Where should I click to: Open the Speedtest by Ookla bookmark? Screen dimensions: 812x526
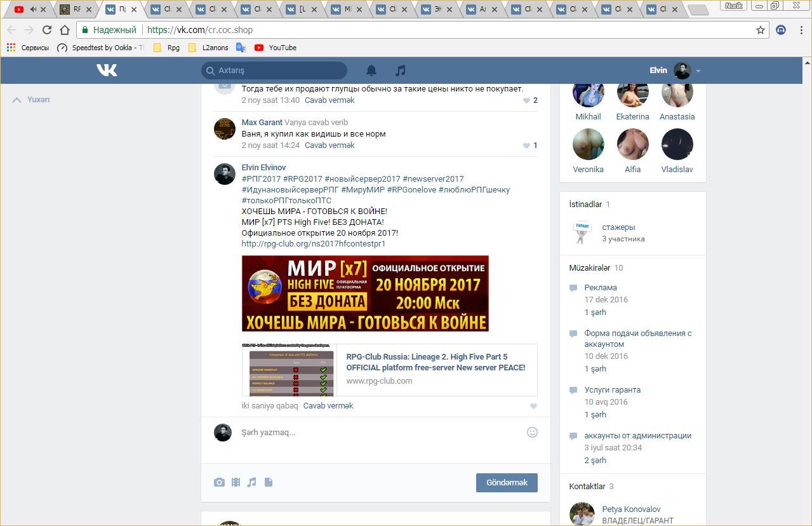tap(101, 48)
